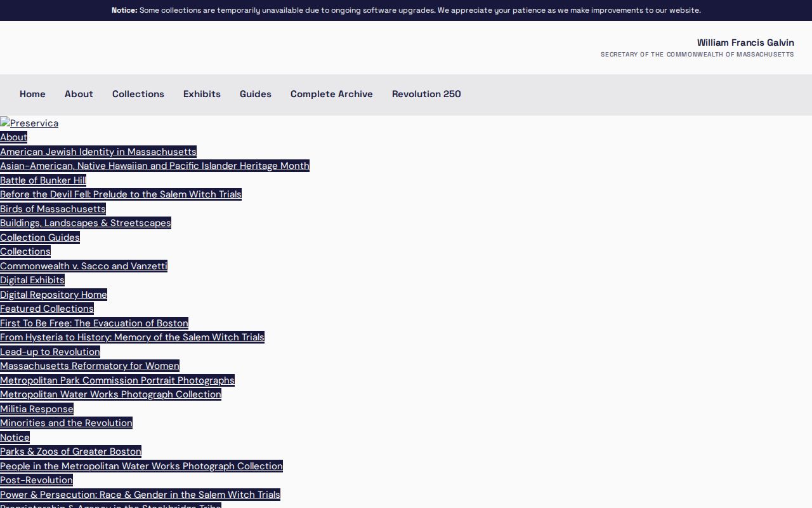The height and width of the screenshot is (508, 812).
Task: Open Lead-up to Revolution link
Action: click(x=50, y=352)
